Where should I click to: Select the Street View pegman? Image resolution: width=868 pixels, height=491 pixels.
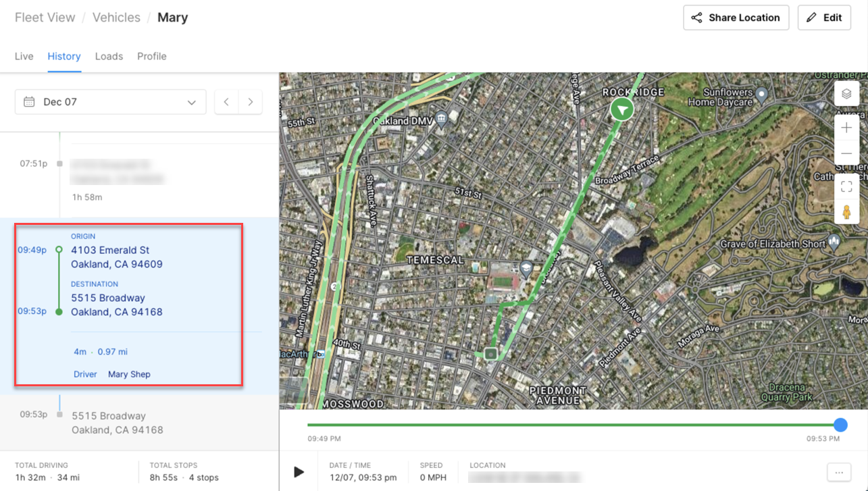tap(846, 212)
